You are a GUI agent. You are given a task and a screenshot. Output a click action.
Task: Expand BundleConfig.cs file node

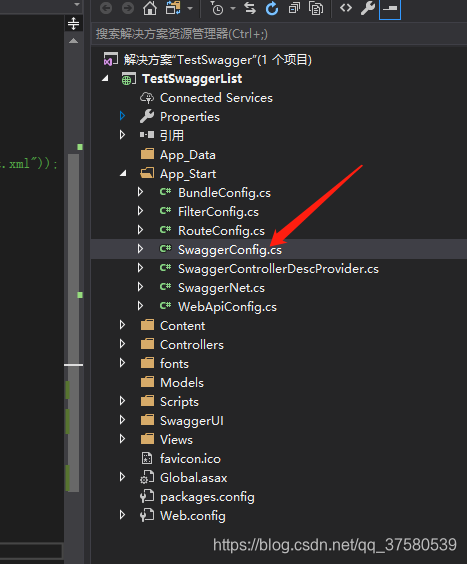coord(141,192)
